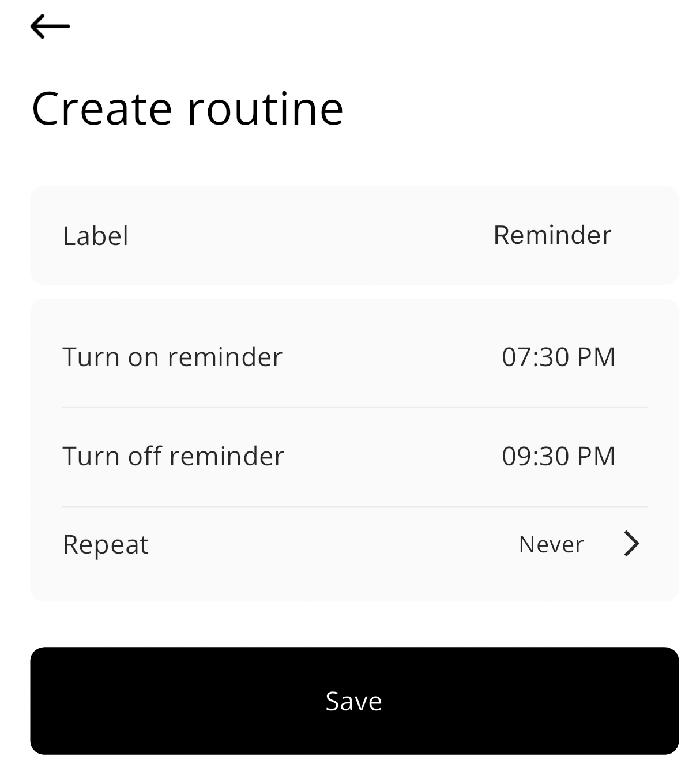
Task: Click the "Never" repeat value
Action: point(551,544)
